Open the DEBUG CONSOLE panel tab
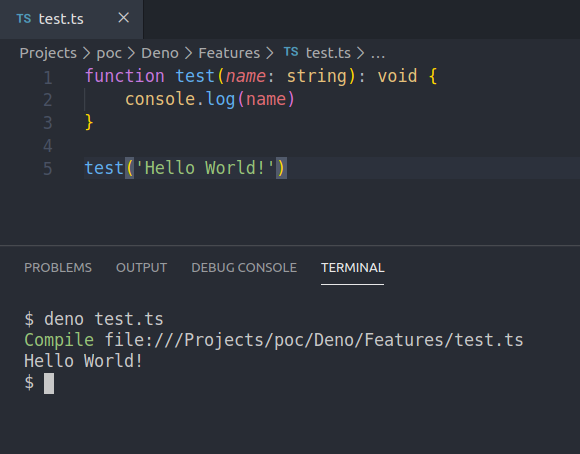Screen dimensions: 580x454 coord(244,268)
